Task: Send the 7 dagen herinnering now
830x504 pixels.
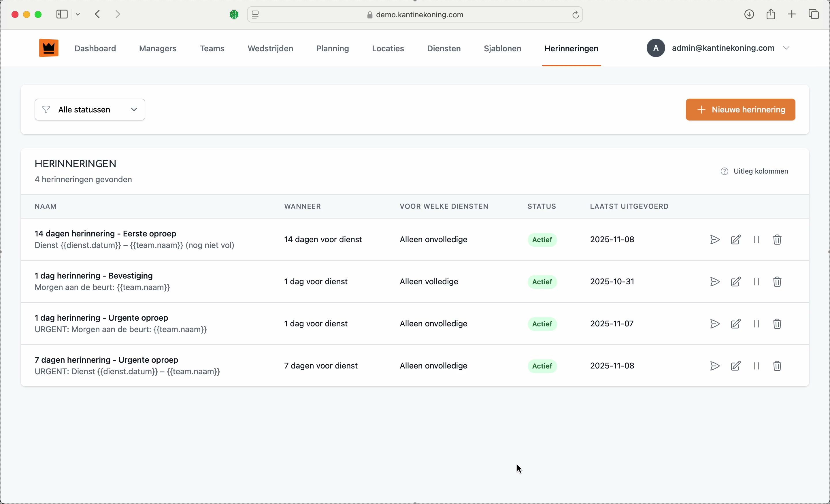Action: pos(714,366)
